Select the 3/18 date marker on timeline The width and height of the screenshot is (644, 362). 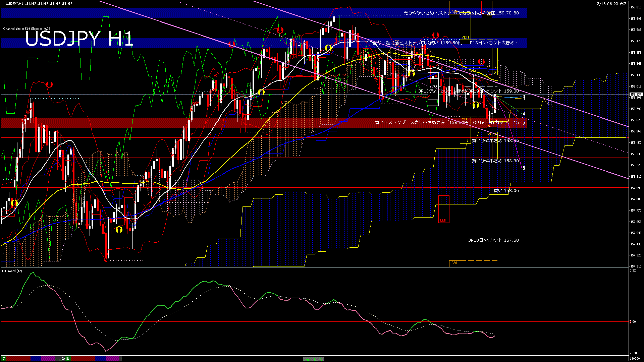(65, 359)
